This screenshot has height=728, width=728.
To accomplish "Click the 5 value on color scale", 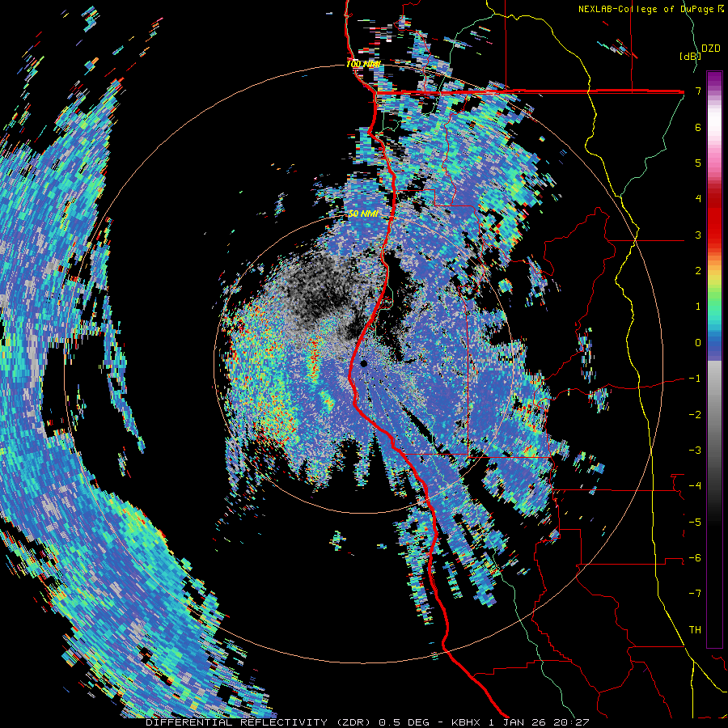I will click(x=698, y=163).
